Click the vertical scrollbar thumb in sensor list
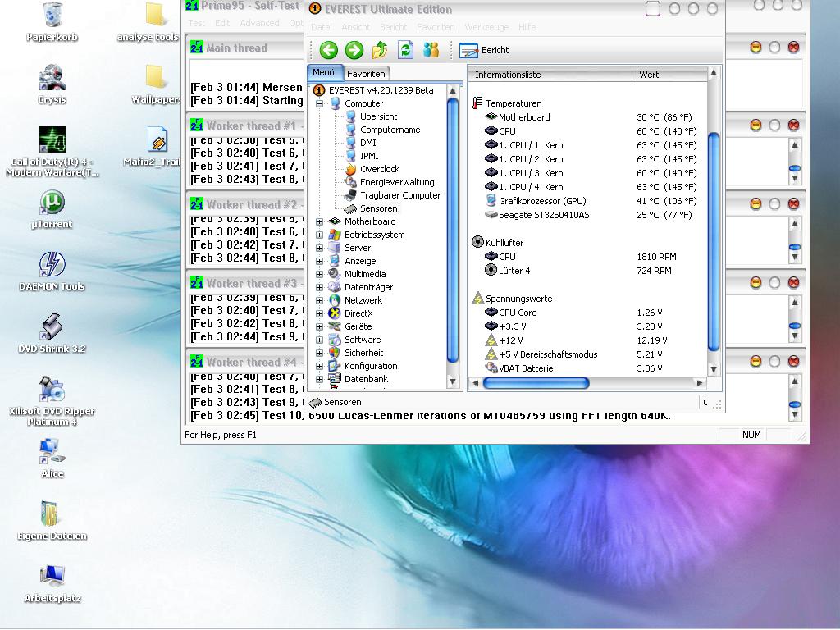The width and height of the screenshot is (840, 630). (713, 242)
